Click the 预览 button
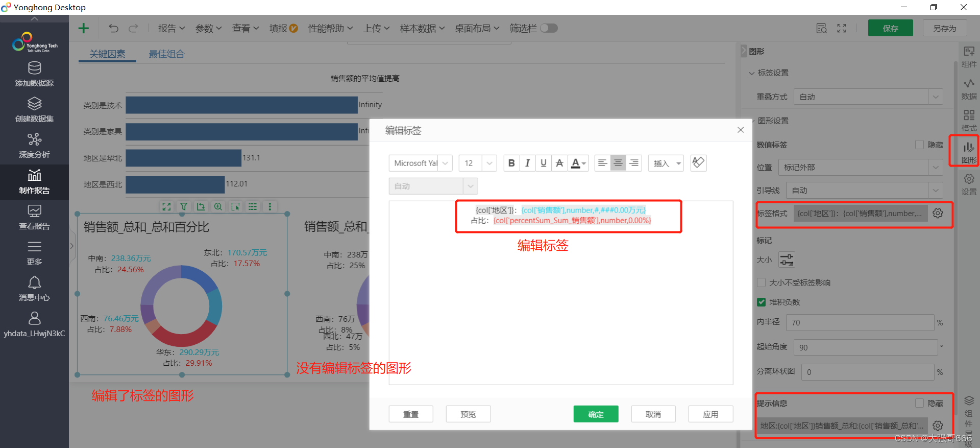Screen dimensions: 980x448 tap(468, 414)
